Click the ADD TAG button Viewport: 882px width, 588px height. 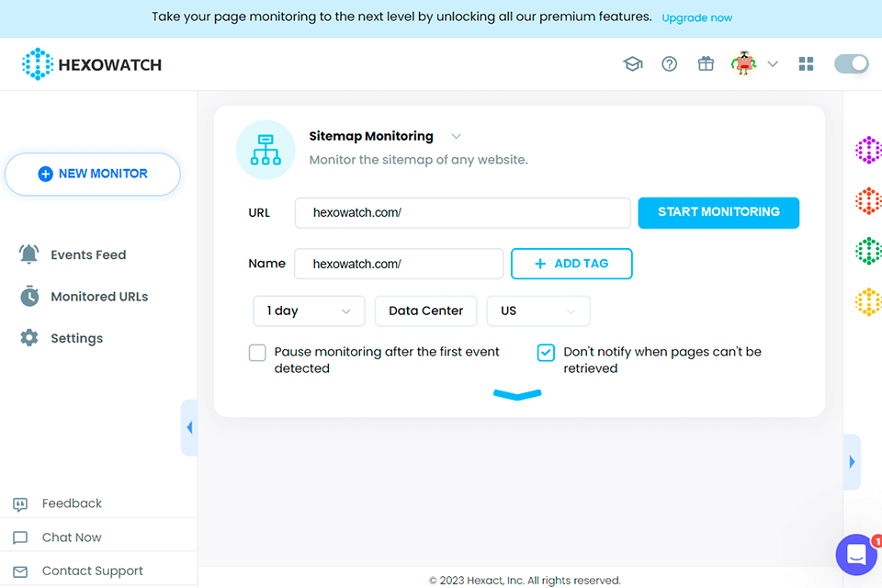coord(571,264)
